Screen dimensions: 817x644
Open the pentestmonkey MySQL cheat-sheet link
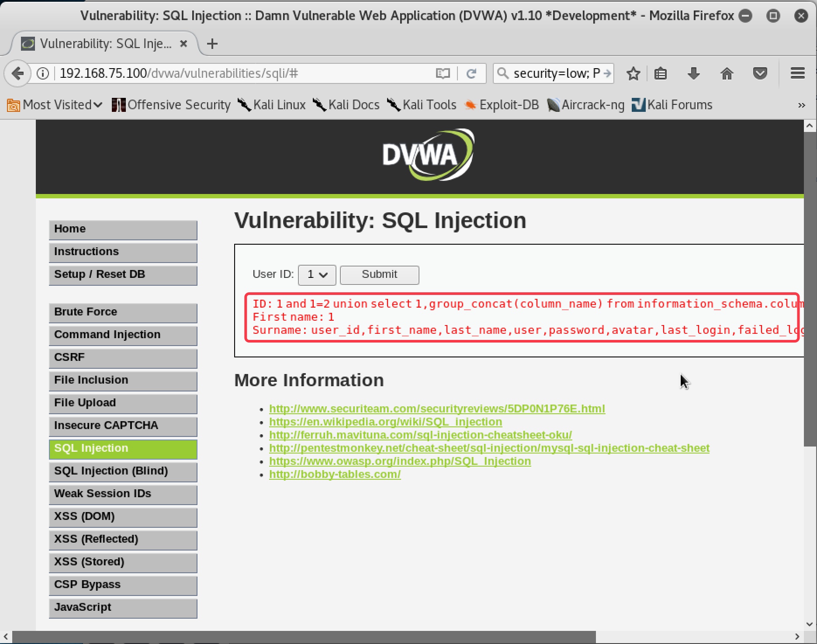(x=489, y=448)
